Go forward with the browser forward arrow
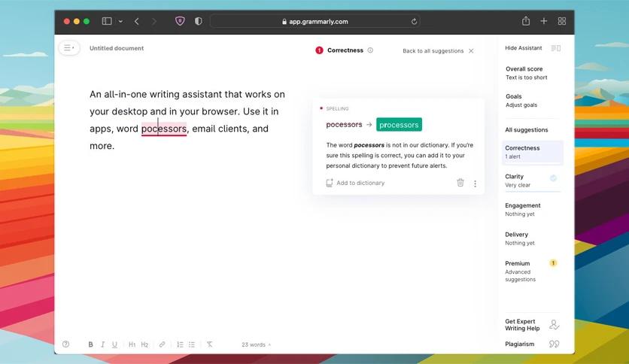 coord(154,21)
